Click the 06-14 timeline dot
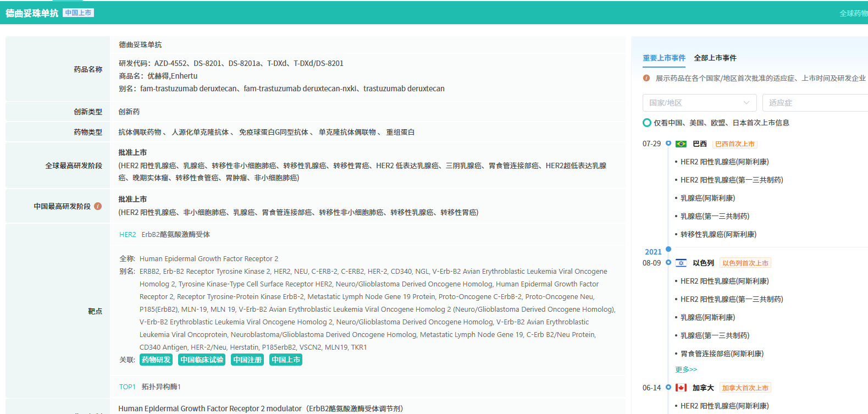This screenshot has height=414, width=868. (x=668, y=388)
